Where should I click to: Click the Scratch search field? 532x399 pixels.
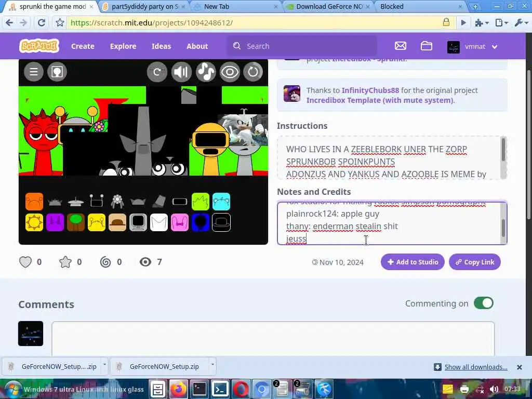click(302, 46)
